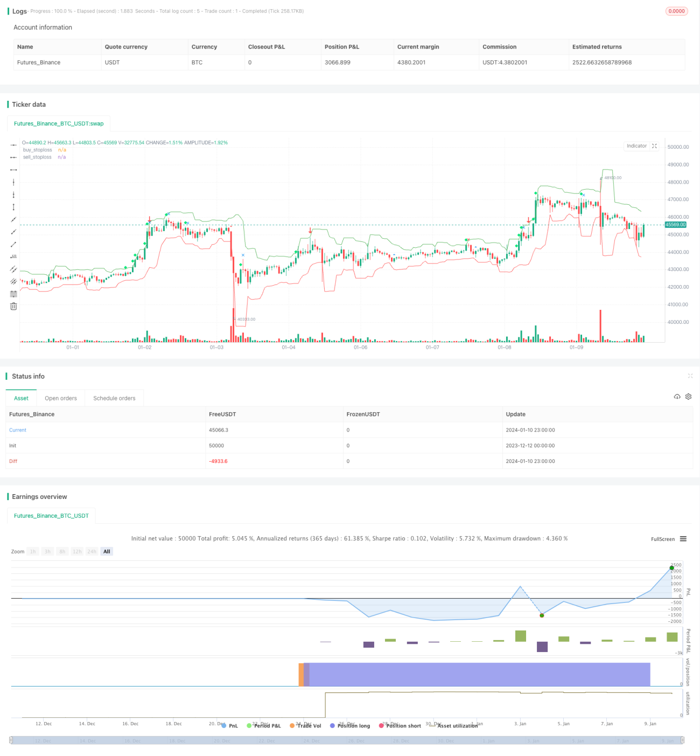This screenshot has width=700, height=756.
Task: Set chart zoom range to All
Action: tap(107, 551)
